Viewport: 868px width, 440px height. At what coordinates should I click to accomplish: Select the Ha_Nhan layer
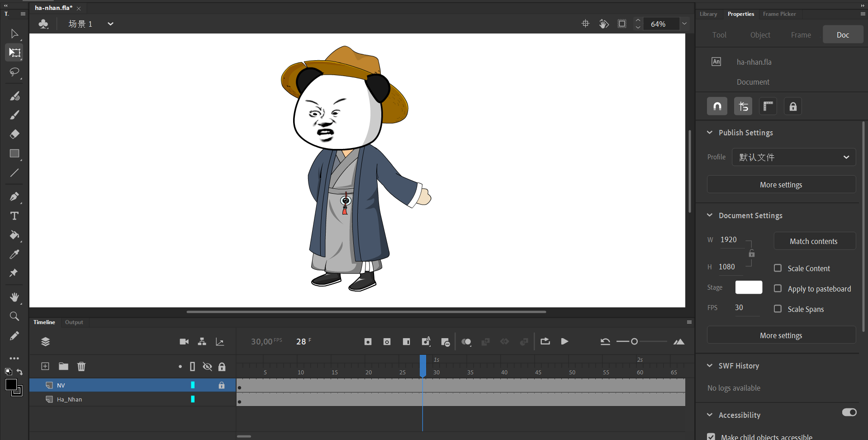70,399
